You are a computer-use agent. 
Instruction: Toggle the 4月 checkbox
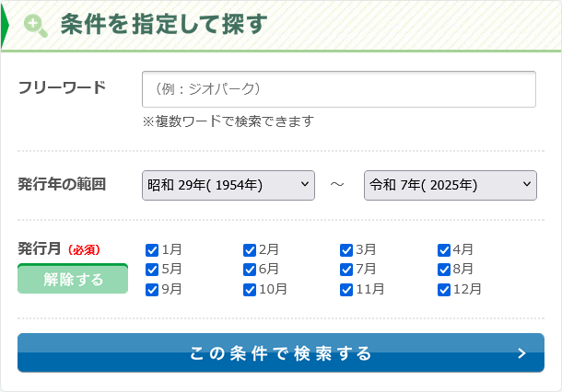pyautogui.click(x=444, y=250)
